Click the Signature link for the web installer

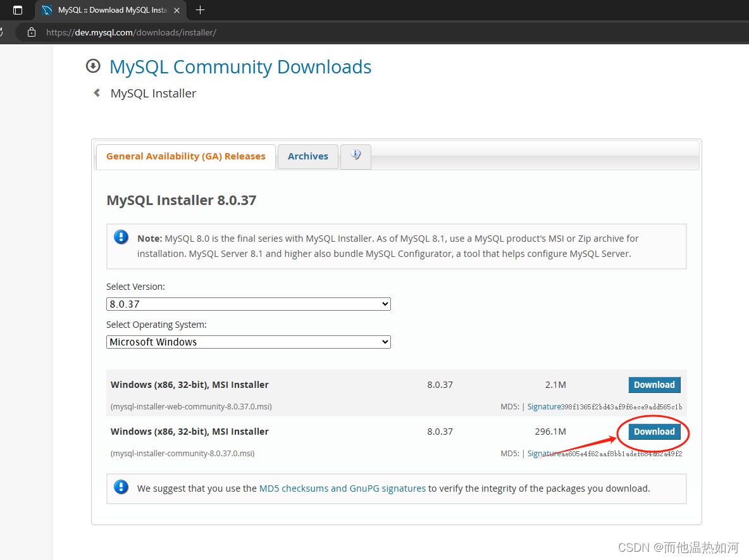(x=543, y=406)
